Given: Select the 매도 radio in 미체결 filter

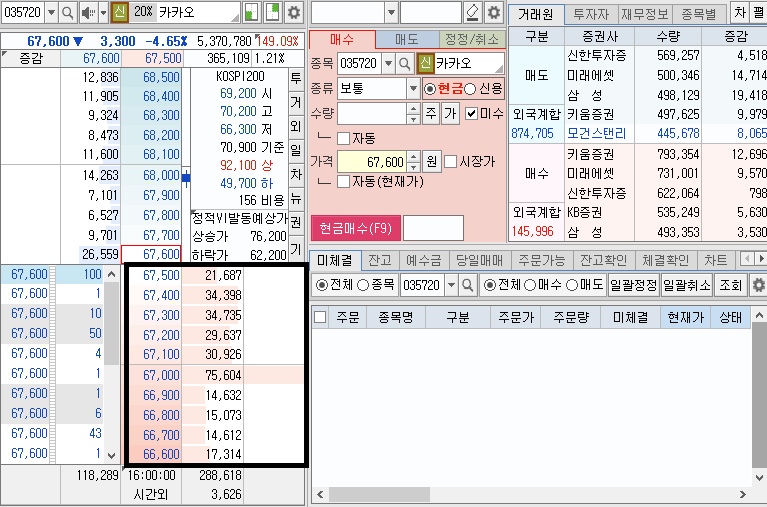Looking at the screenshot, I should pyautogui.click(x=572, y=285).
